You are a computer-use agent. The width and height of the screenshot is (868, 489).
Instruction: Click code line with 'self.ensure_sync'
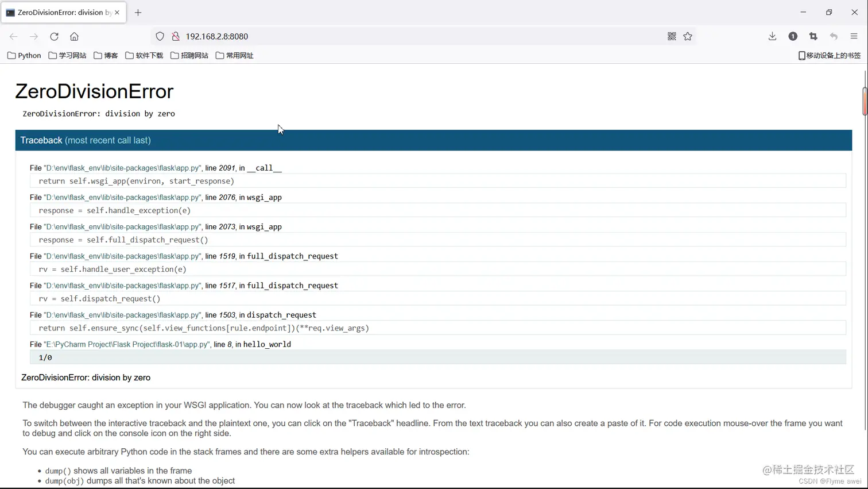(437, 328)
